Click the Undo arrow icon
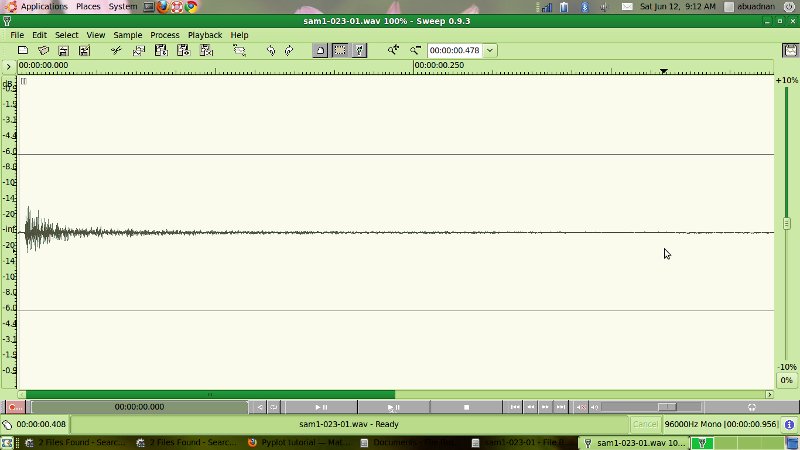The width and height of the screenshot is (800, 450). (270, 50)
